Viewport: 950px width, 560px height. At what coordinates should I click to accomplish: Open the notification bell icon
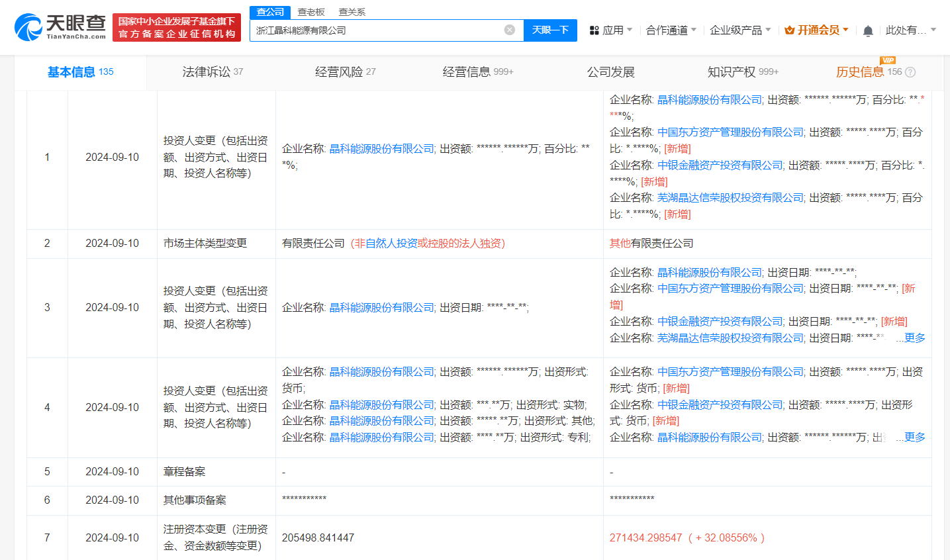[867, 30]
